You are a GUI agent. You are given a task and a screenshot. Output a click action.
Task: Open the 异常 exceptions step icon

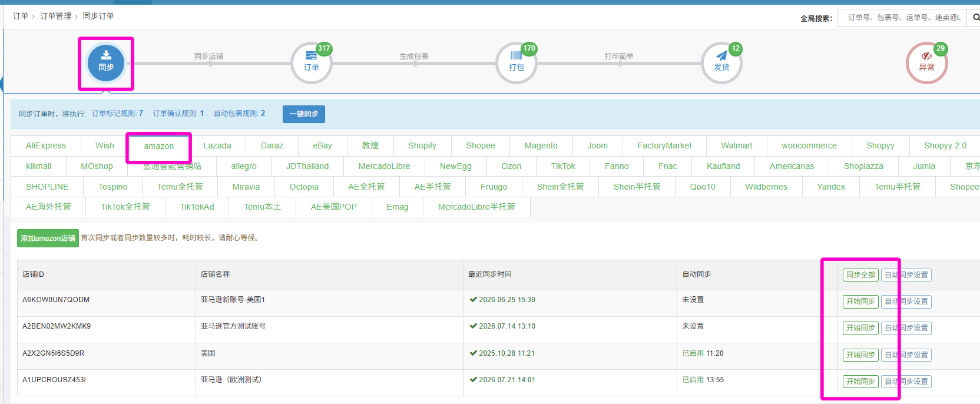pyautogui.click(x=926, y=62)
